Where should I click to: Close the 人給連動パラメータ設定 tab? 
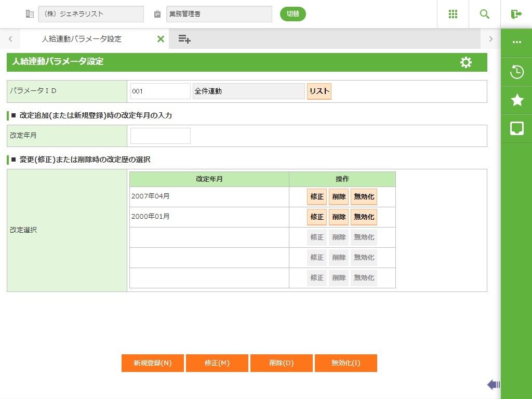[x=161, y=39]
